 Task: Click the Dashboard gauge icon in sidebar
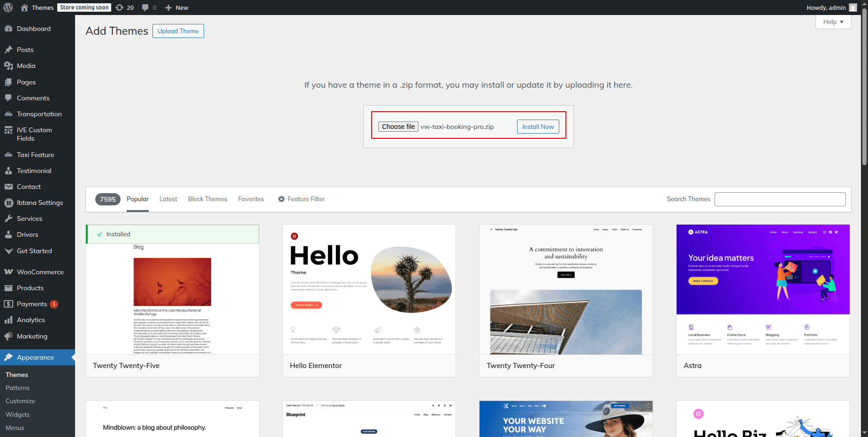pos(8,29)
